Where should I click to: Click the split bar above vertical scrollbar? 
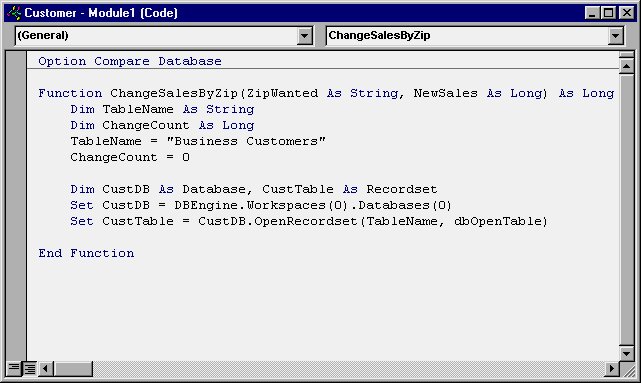[627, 55]
